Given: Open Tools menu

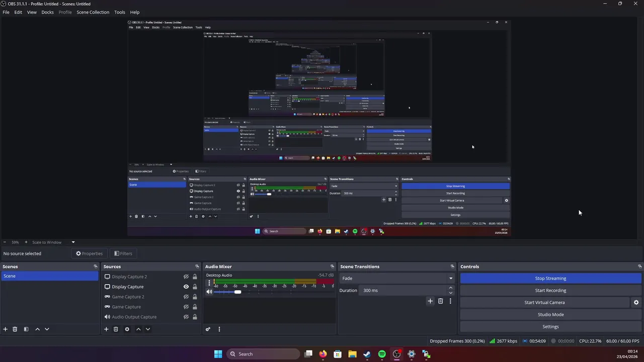Looking at the screenshot, I should (120, 12).
